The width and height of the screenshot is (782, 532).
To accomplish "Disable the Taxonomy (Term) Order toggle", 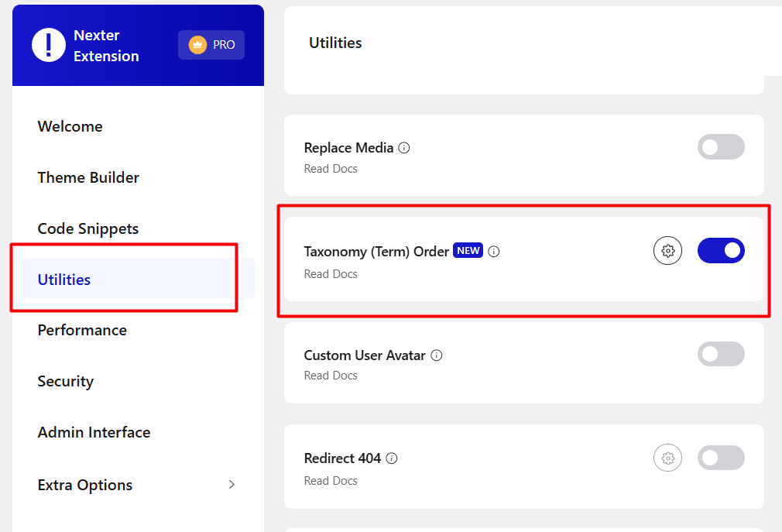I will (721, 251).
